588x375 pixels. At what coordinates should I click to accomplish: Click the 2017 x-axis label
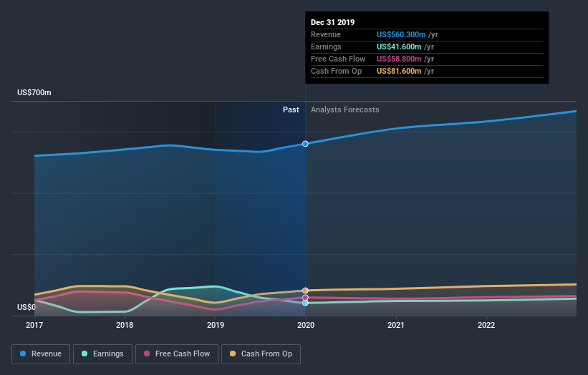[34, 325]
